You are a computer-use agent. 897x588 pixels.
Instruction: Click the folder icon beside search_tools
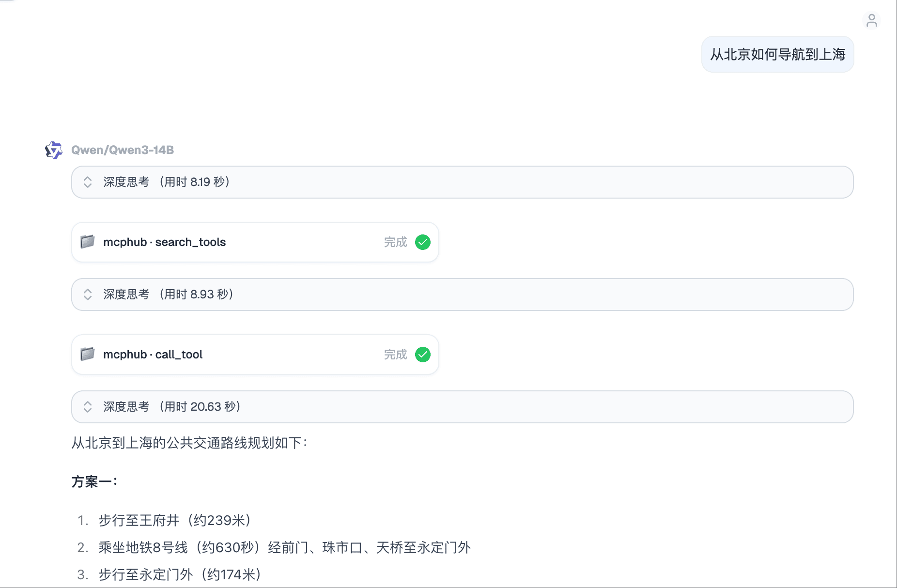tap(88, 242)
